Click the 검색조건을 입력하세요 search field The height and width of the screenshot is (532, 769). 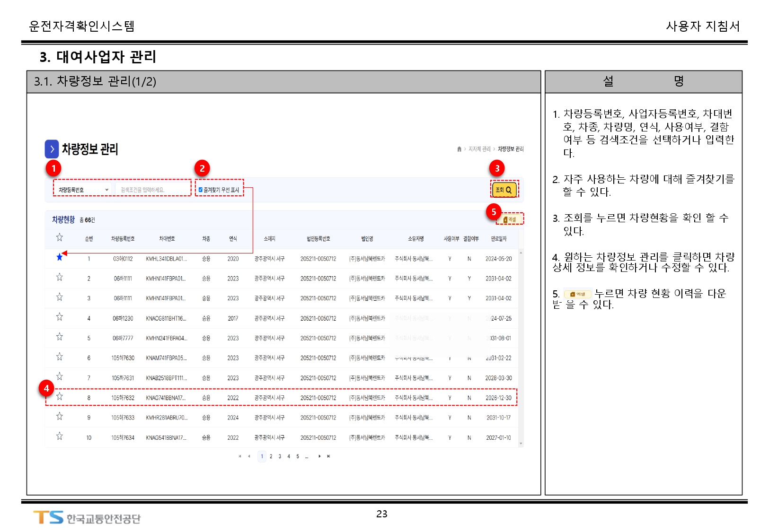pyautogui.click(x=151, y=190)
